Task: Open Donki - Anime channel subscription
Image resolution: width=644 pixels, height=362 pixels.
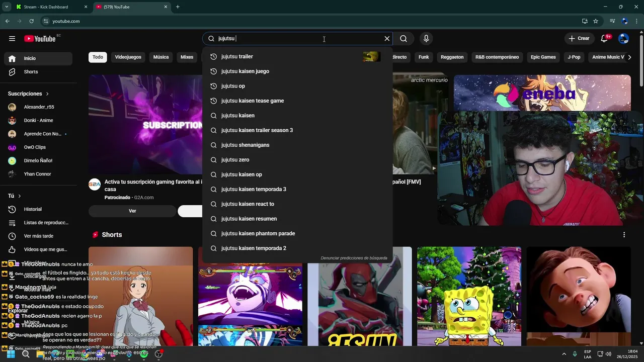Action: coord(38,121)
